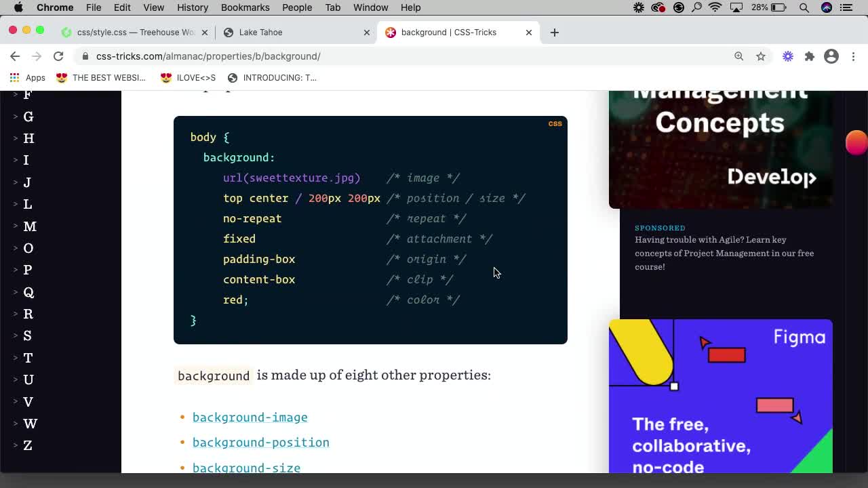Open the AirPlay screen mirroring menu
Viewport: 868px width, 488px height.
click(x=736, y=7)
